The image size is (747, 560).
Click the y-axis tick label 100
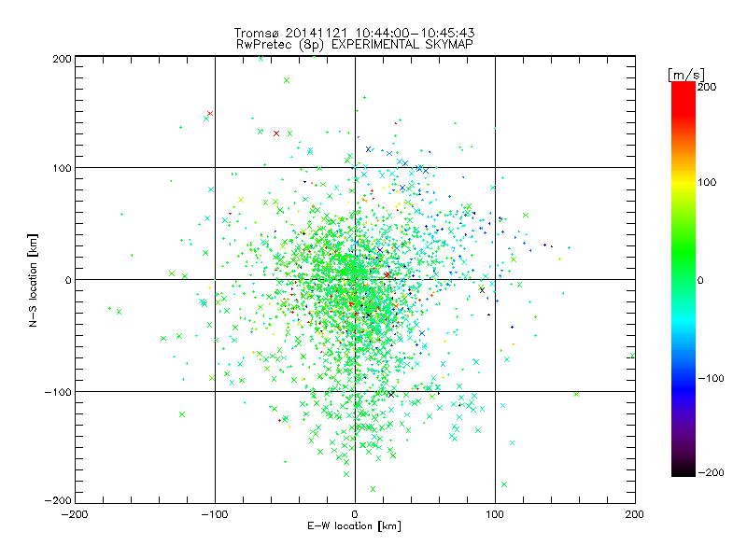point(62,168)
